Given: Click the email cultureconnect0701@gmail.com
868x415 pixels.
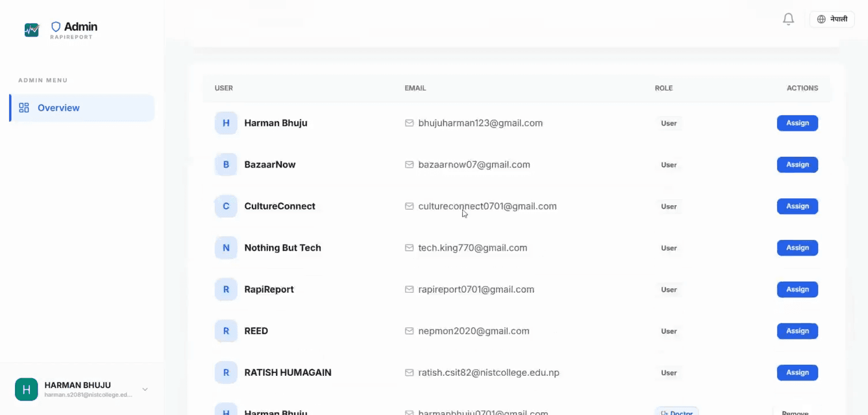Looking at the screenshot, I should tap(488, 206).
